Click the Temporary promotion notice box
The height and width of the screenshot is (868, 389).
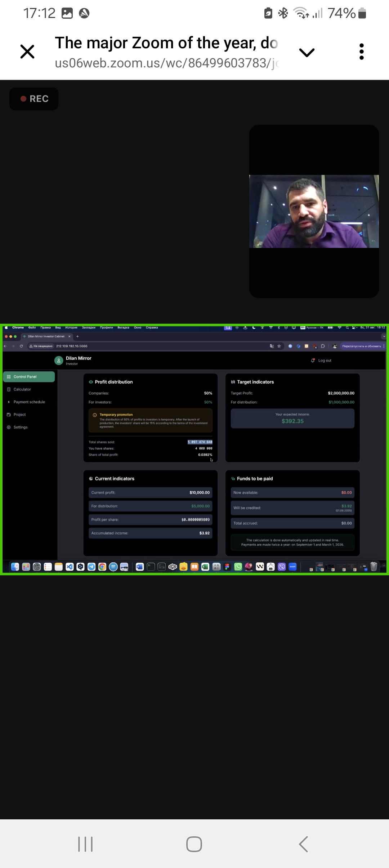150,420
